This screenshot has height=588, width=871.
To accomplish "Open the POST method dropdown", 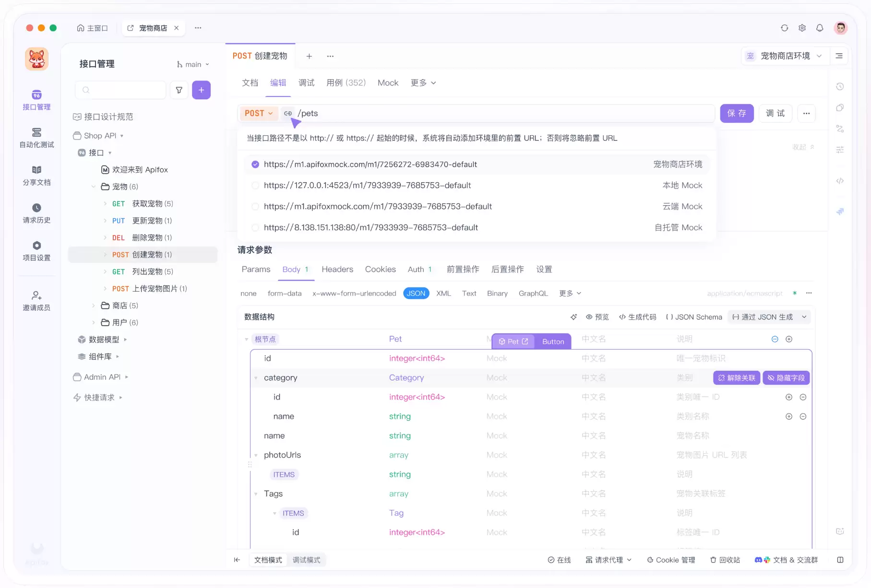I will point(259,113).
